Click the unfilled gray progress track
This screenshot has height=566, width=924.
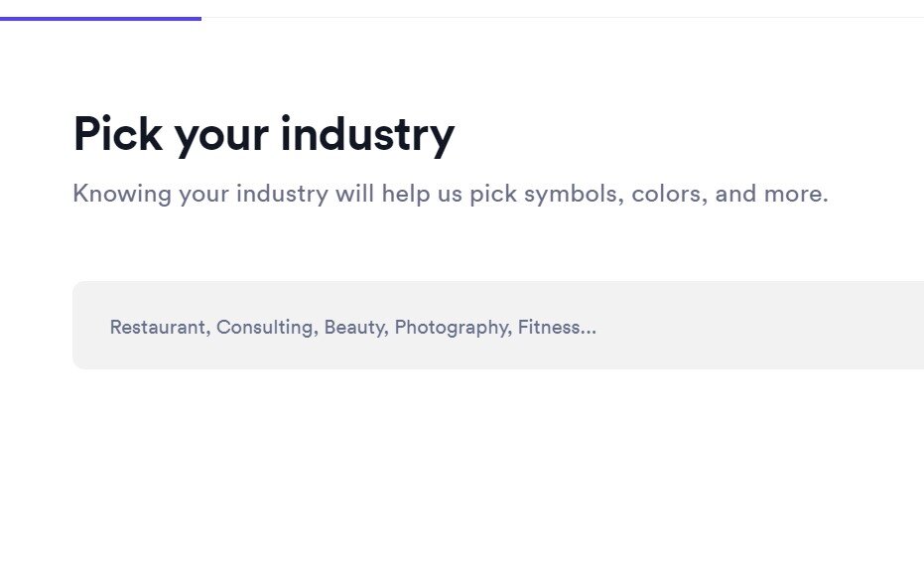(563, 18)
